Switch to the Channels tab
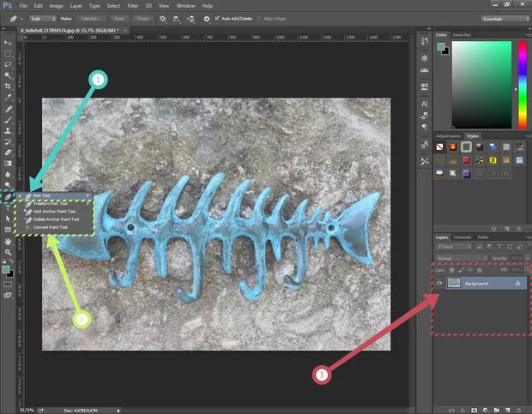The width and height of the screenshot is (532, 414). pos(462,237)
